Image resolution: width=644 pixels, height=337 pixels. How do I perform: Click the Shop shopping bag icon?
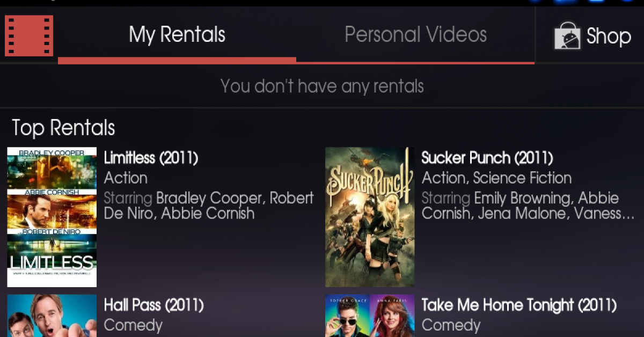(x=568, y=36)
